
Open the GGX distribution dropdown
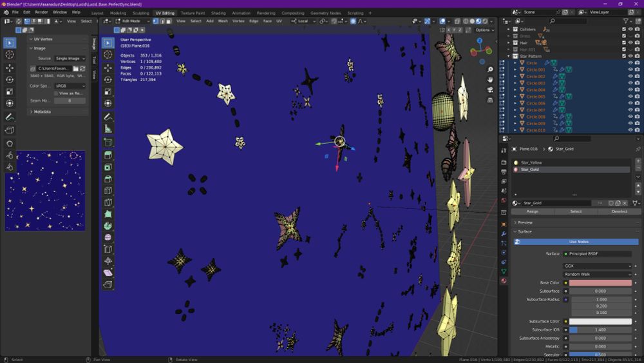597,266
